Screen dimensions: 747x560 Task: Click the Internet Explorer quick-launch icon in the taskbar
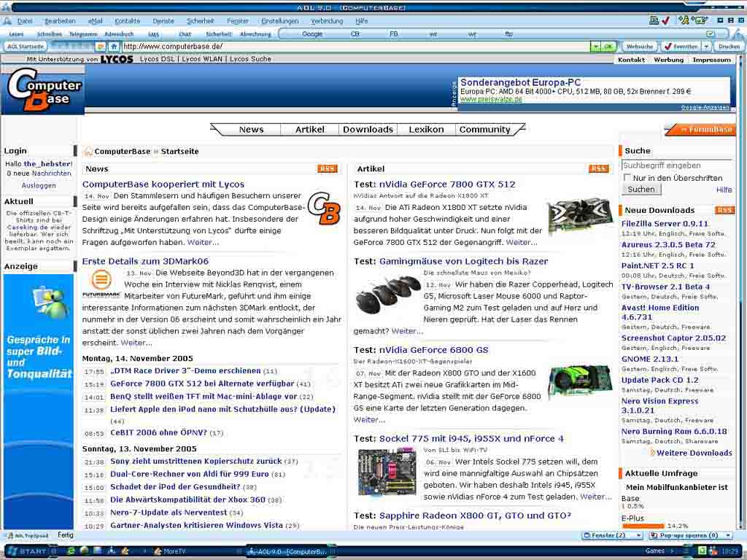[71, 551]
